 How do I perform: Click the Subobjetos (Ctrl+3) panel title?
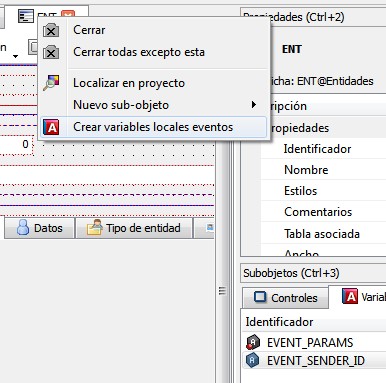click(x=291, y=273)
